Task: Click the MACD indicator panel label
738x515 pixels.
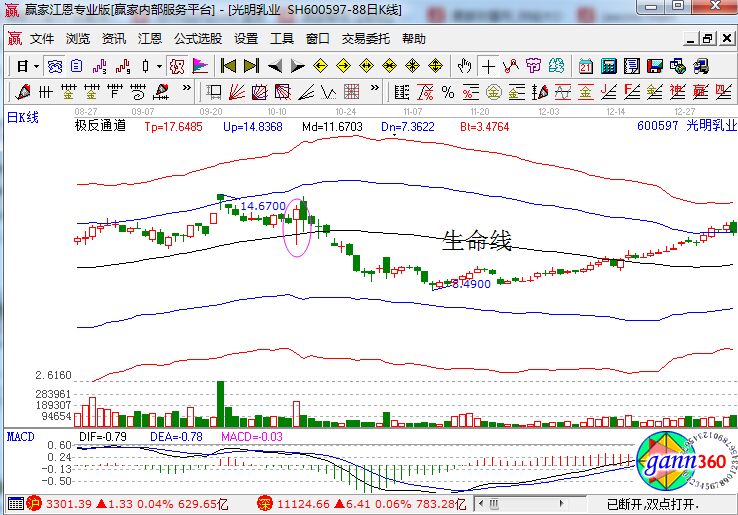Action: coord(21,437)
